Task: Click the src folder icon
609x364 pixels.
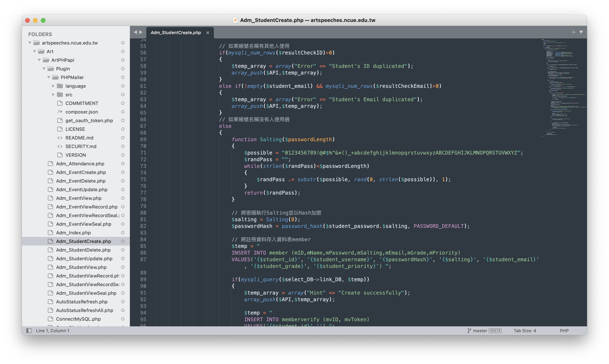Action: click(60, 95)
